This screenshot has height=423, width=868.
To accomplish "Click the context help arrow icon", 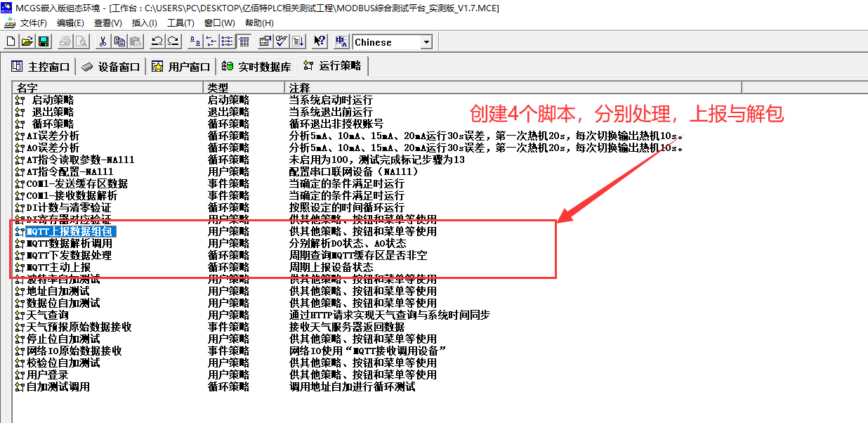I will [319, 41].
